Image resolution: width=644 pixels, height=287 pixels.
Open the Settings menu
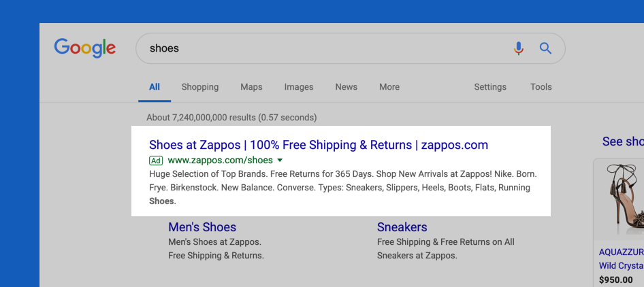490,87
